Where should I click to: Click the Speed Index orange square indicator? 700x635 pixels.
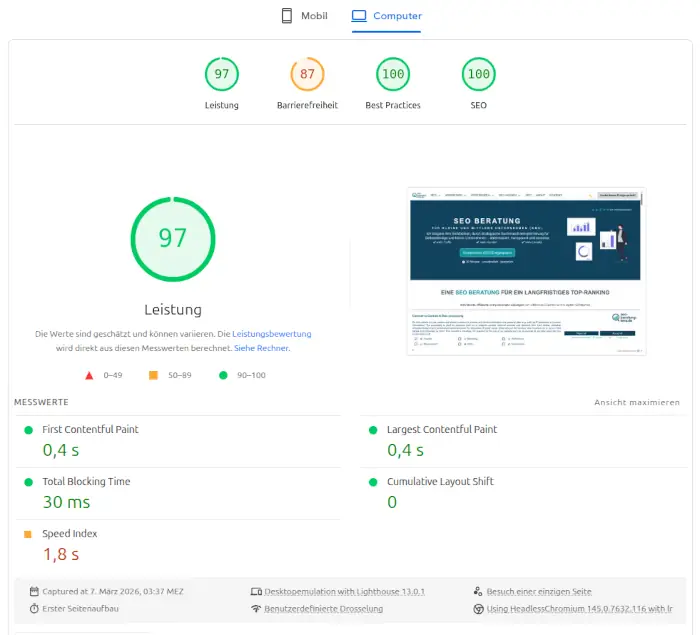click(x=28, y=534)
